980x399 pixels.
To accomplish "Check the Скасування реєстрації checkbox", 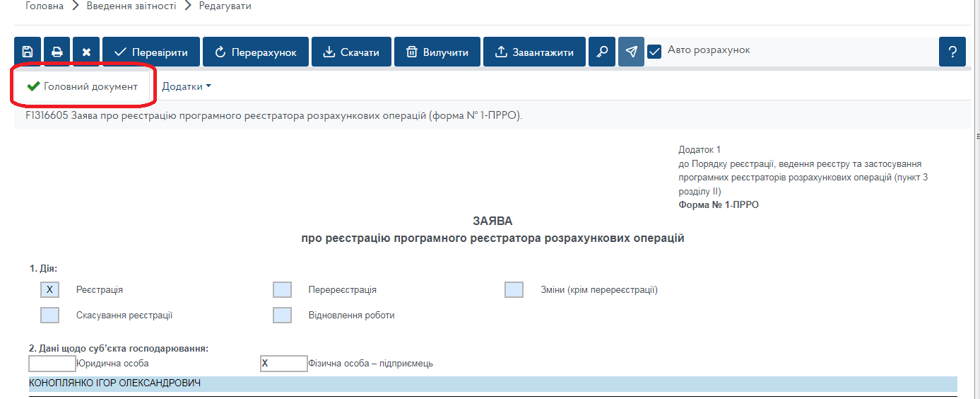I will pyautogui.click(x=49, y=316).
